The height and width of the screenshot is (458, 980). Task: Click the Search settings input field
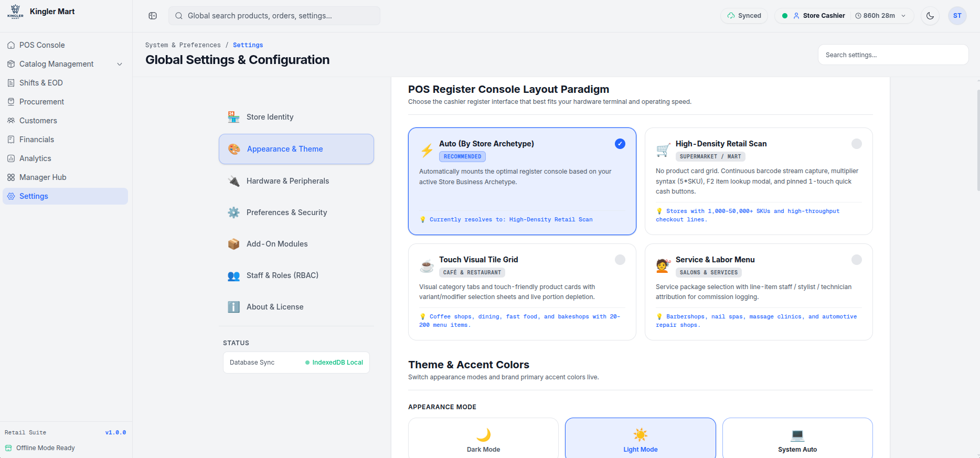click(893, 55)
